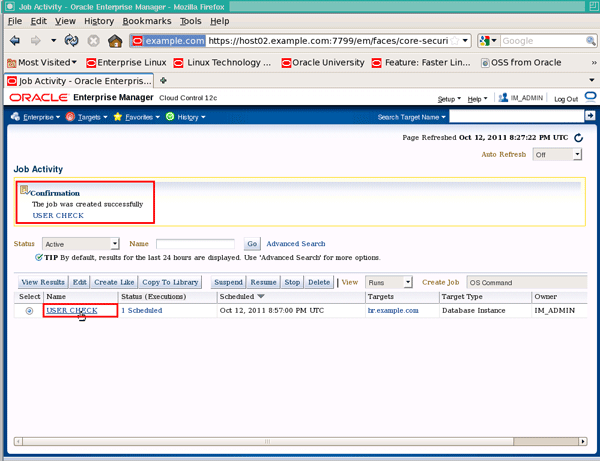The width and height of the screenshot is (600, 461).
Task: Click the Go button
Action: [252, 244]
